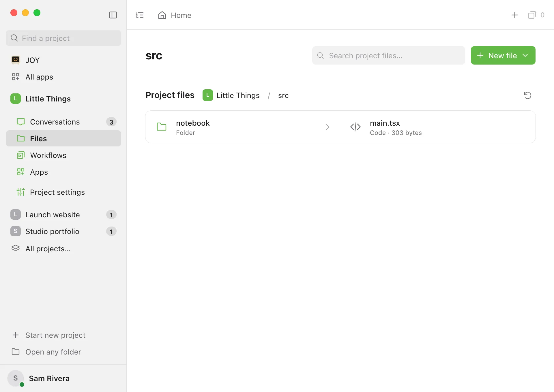Click the outline tree view icon

140,15
